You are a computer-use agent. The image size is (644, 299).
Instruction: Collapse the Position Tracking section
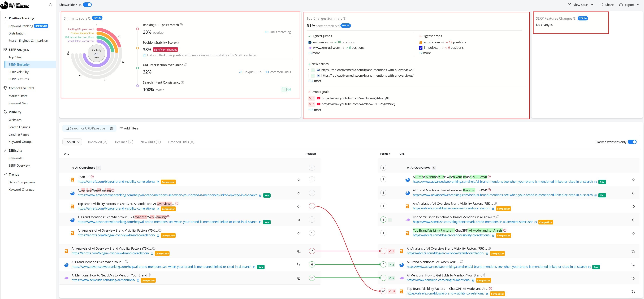[x=21, y=18]
